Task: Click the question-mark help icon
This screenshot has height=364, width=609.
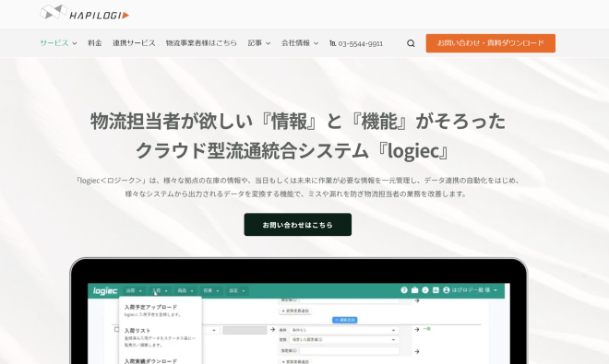Action: click(404, 290)
